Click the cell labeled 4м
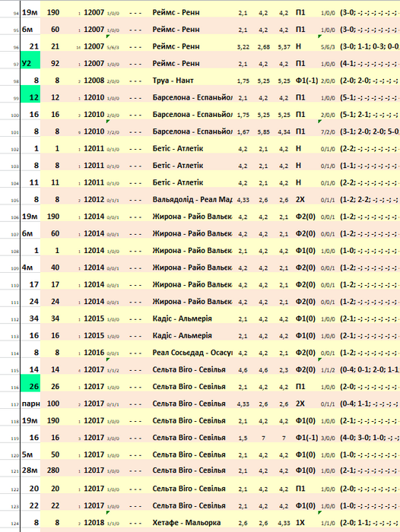 pos(27,268)
